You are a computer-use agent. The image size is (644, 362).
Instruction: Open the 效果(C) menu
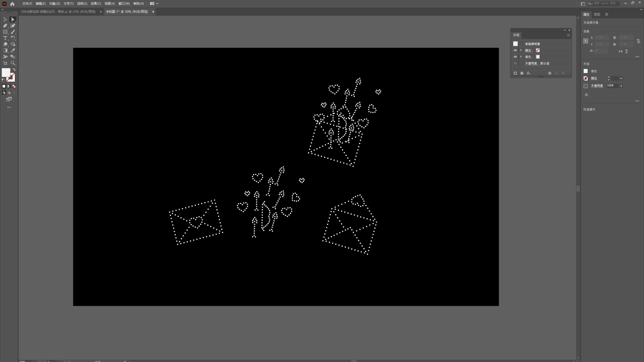[x=96, y=4]
